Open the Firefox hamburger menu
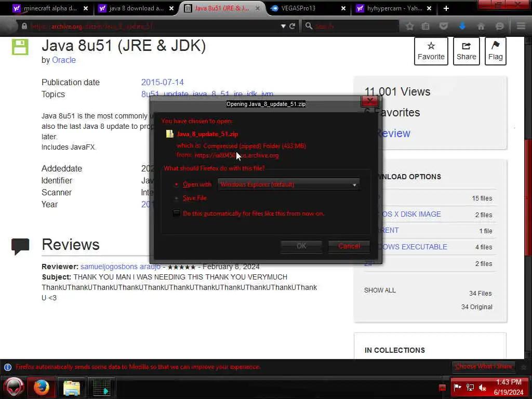This screenshot has width=532, height=399. pos(521,26)
